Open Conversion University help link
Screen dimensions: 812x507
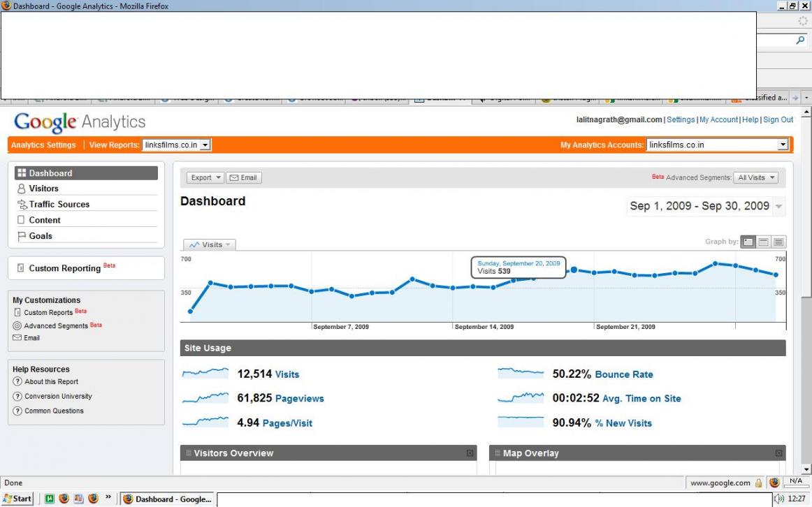pyautogui.click(x=59, y=396)
